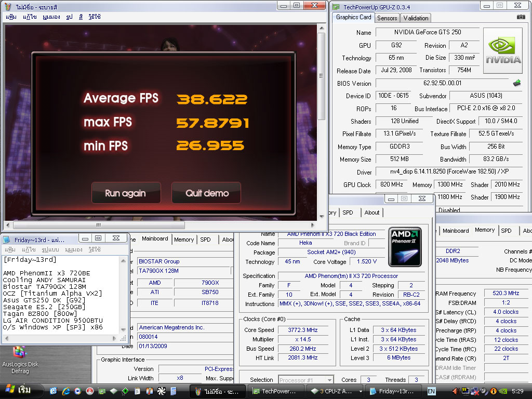Click the orange info tray icon
This screenshot has width=532, height=399.
pos(494,391)
